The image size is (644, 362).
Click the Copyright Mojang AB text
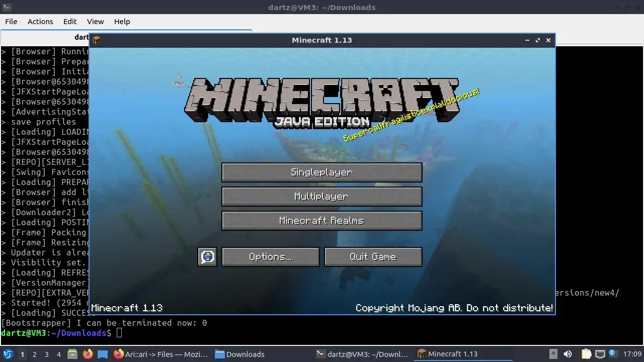pos(454,308)
